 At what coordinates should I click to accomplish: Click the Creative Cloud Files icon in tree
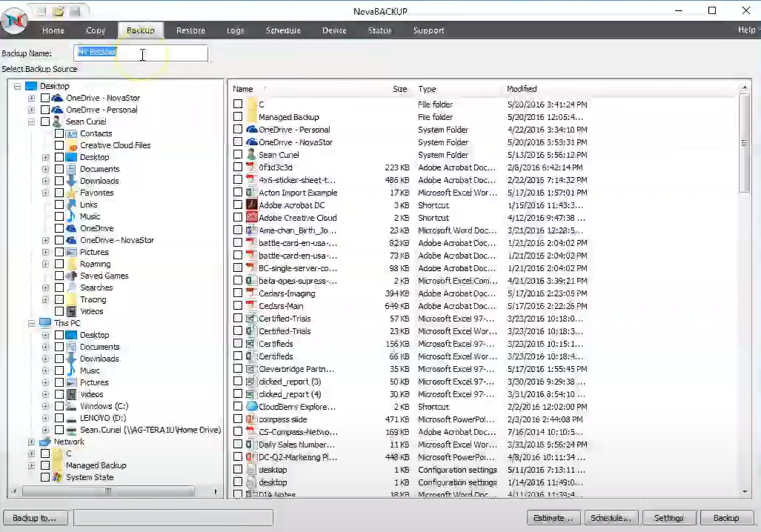point(72,146)
